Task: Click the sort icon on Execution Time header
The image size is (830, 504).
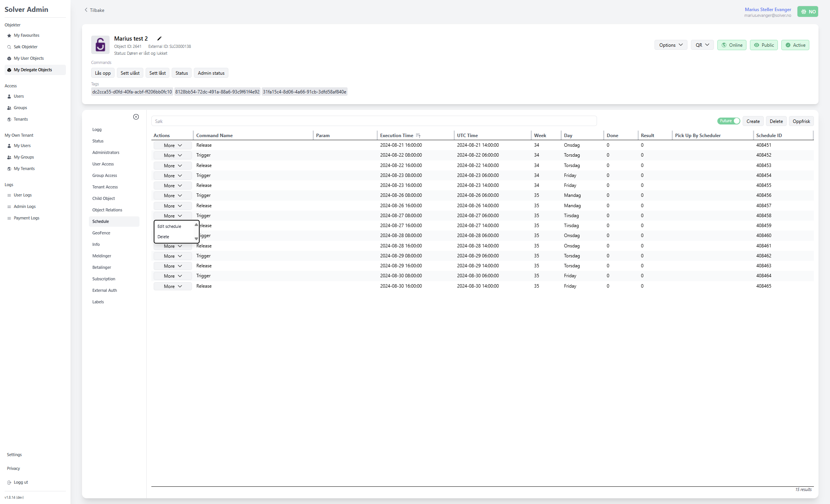Action: point(418,136)
